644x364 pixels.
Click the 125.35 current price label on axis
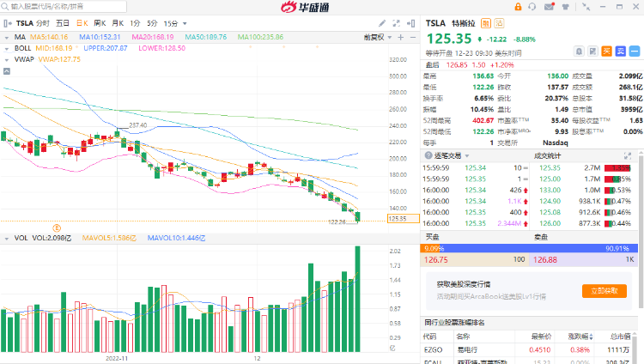click(403, 219)
